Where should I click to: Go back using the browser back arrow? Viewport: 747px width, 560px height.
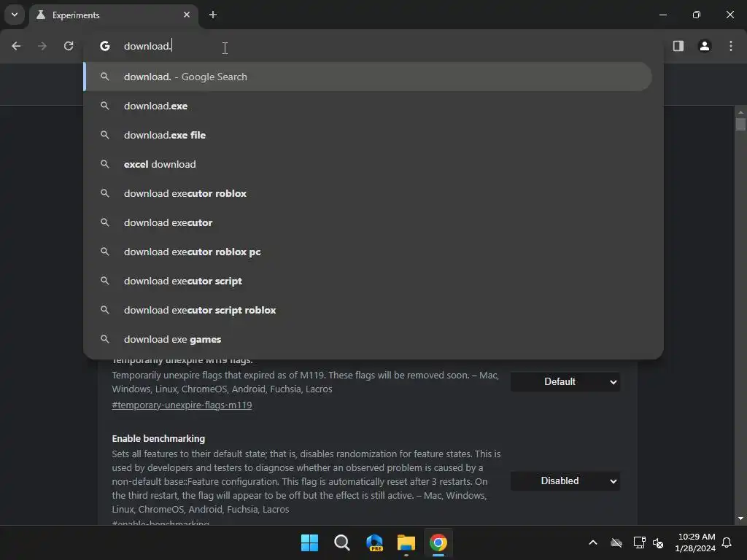tap(16, 46)
